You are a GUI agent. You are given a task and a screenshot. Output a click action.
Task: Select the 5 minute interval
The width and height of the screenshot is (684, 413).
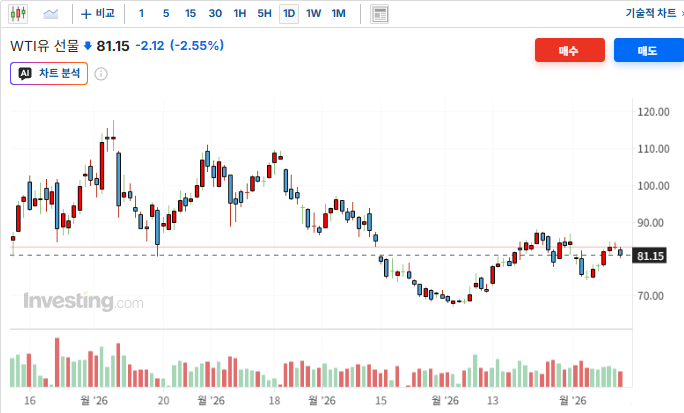pyautogui.click(x=166, y=14)
